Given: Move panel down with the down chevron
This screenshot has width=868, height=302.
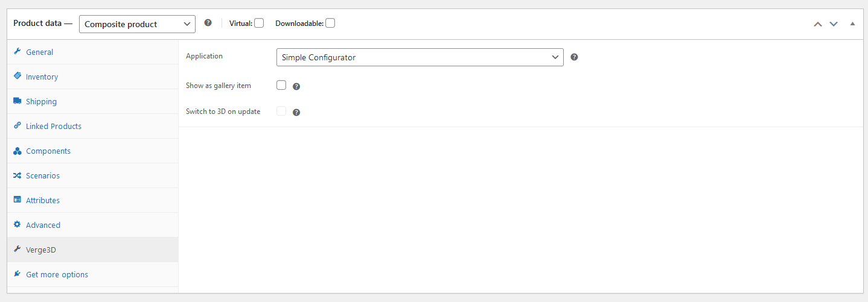Looking at the screenshot, I should [834, 24].
